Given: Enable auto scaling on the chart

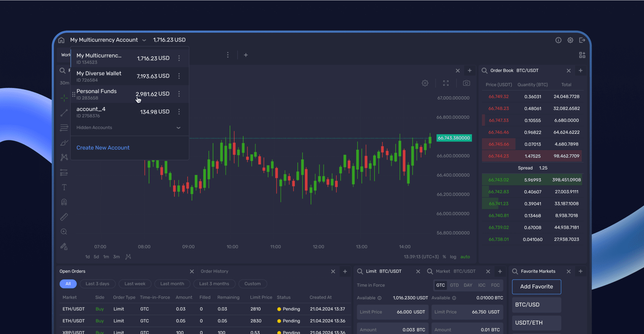Looking at the screenshot, I should pos(465,257).
